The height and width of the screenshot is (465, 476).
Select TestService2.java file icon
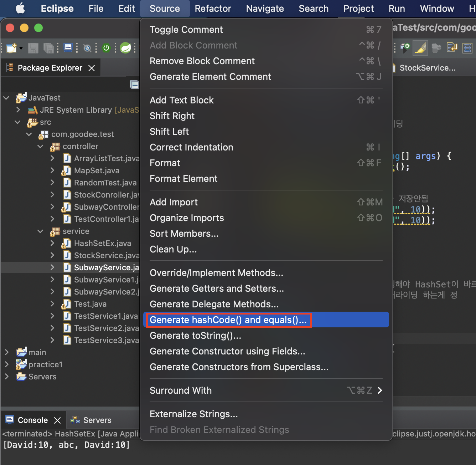[x=67, y=328]
